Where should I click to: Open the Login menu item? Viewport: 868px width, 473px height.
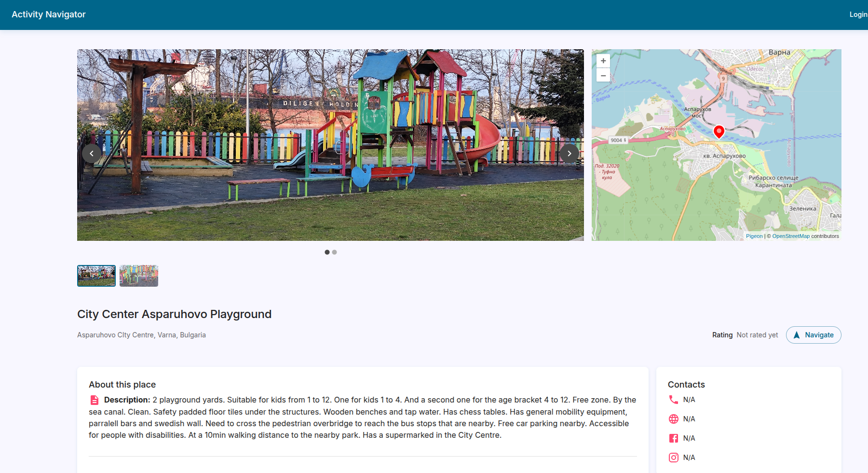pos(858,14)
